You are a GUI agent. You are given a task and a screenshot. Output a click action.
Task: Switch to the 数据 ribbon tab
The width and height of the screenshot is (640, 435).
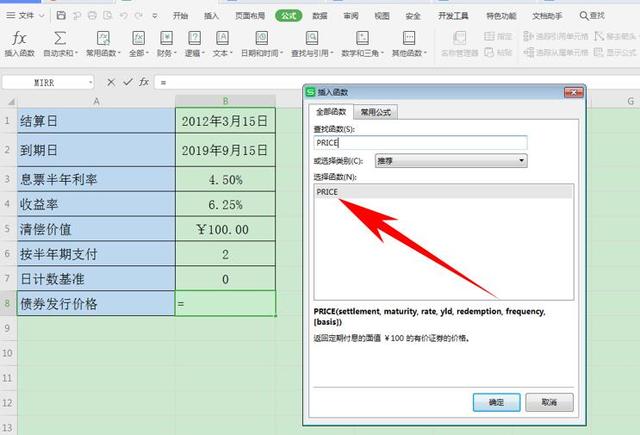(x=319, y=16)
